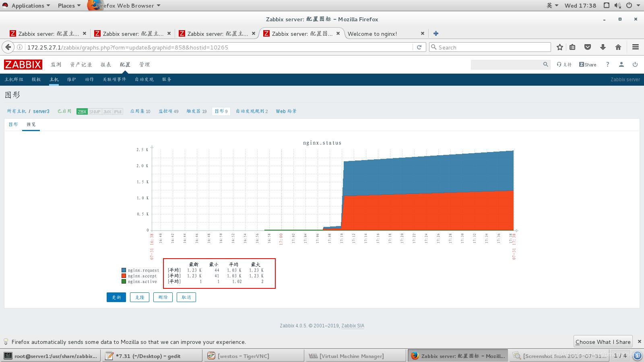Click the Pocket save icon

coord(588,47)
